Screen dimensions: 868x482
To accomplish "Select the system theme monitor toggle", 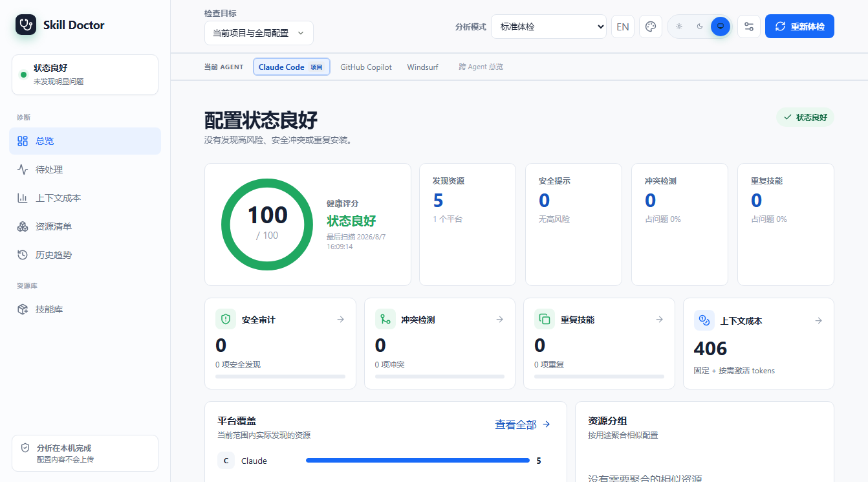I will 720,27.
